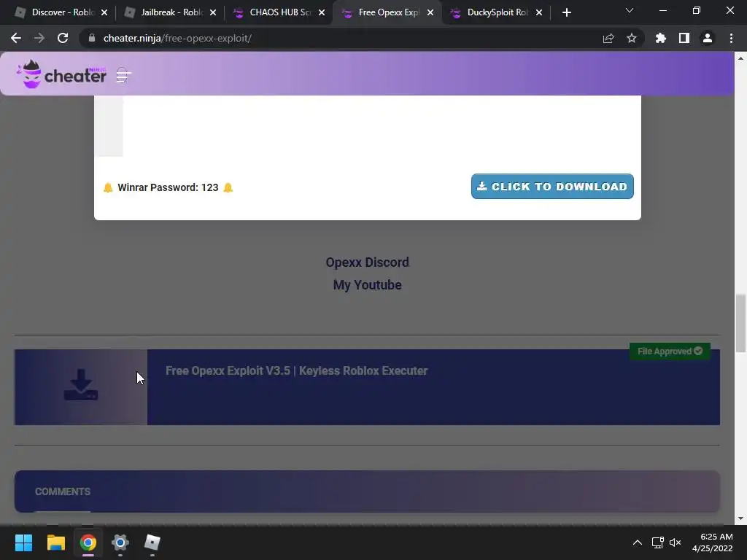747x560 pixels.
Task: Close the Discover - Roblox tab
Action: (x=104, y=12)
